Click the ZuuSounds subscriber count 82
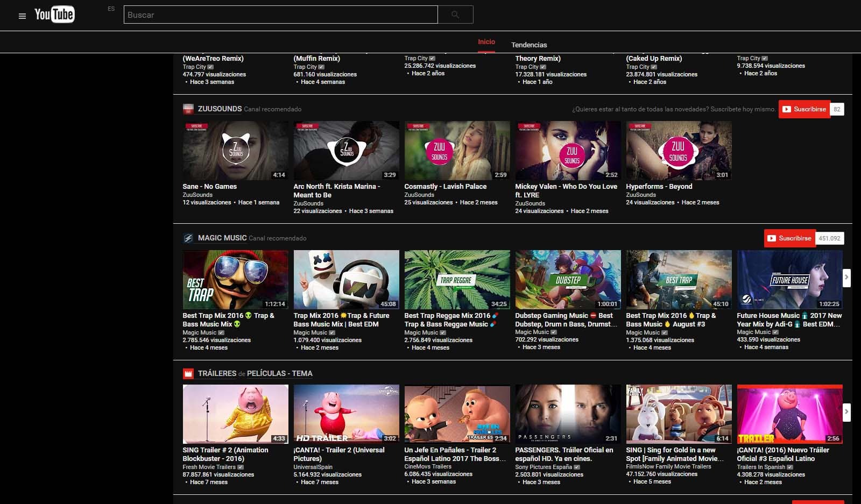 pyautogui.click(x=837, y=109)
